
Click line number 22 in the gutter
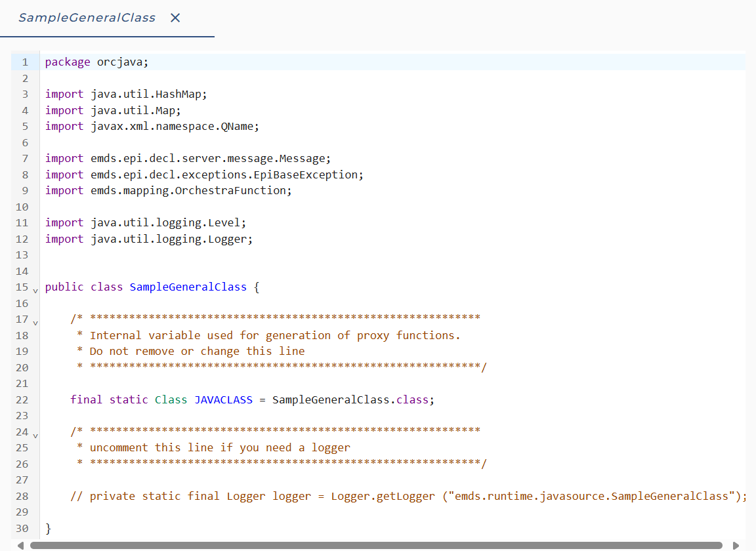pyautogui.click(x=22, y=399)
